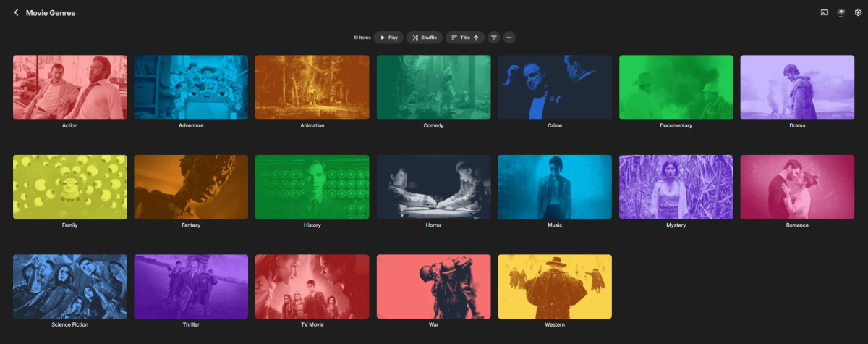
Task: Open the Documentary genre thumbnail
Action: click(x=676, y=88)
